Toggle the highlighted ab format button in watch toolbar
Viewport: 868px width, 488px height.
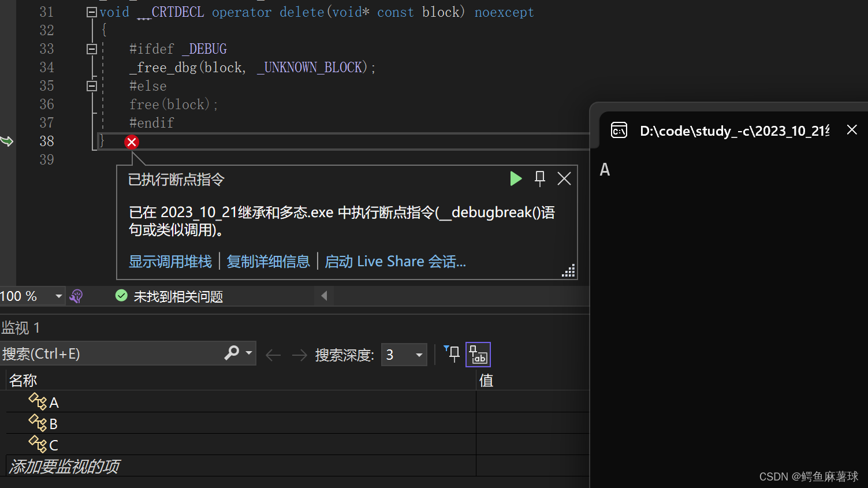(x=478, y=355)
